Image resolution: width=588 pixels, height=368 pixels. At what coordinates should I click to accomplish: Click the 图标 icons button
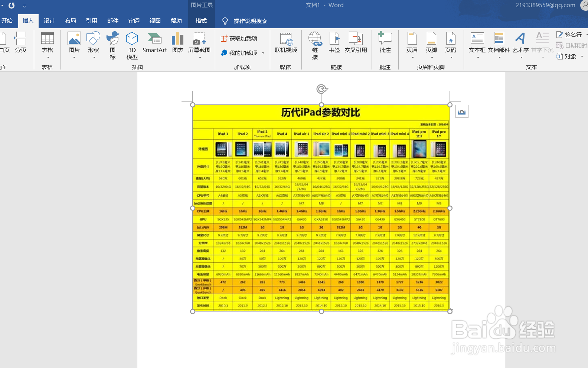point(113,45)
